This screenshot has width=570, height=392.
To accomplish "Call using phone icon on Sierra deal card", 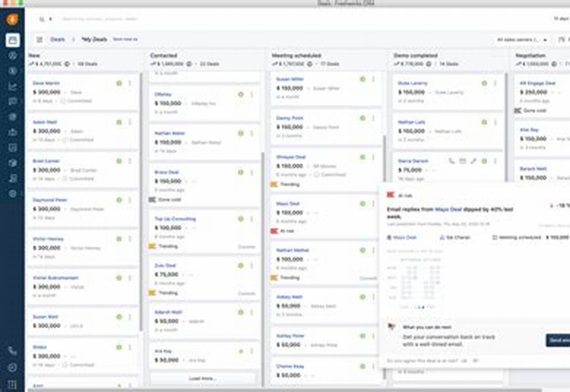I will coord(451,161).
